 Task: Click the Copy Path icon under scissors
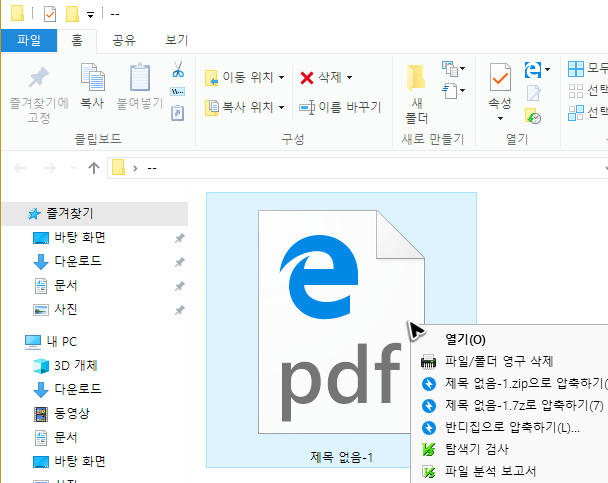pos(178,91)
